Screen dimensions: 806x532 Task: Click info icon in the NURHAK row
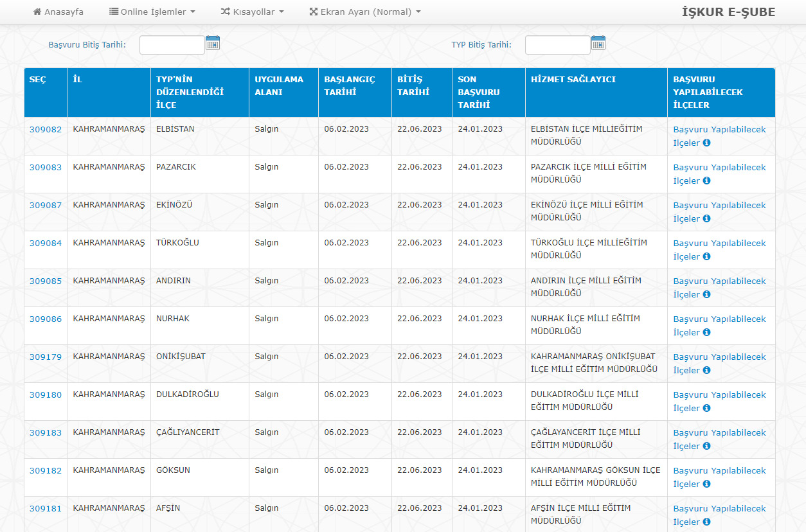click(706, 333)
